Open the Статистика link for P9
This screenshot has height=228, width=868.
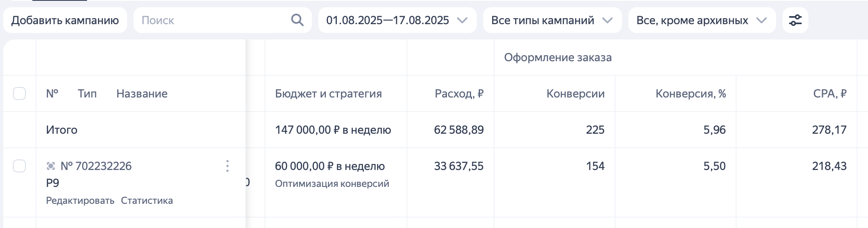pos(147,201)
